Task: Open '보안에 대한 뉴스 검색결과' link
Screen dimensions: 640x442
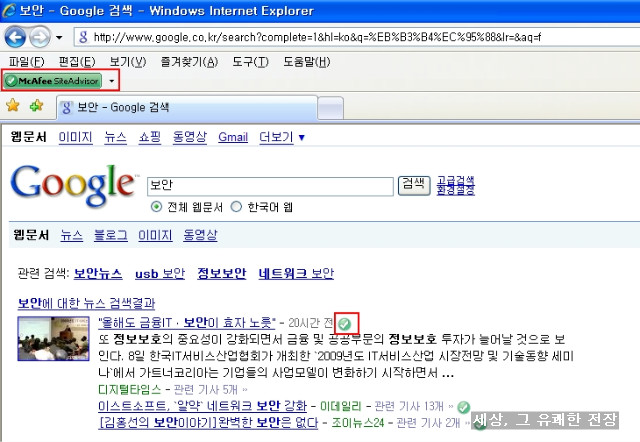Action: click(87, 303)
